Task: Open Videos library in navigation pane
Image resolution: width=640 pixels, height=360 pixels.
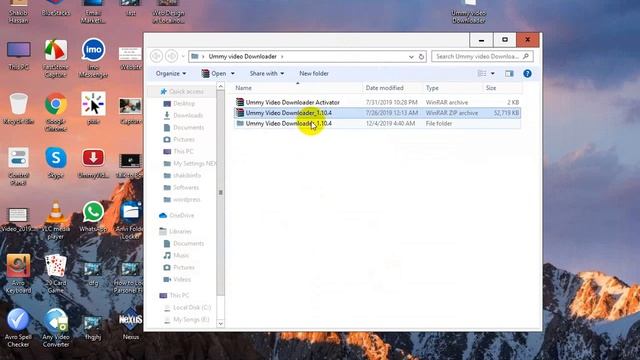Action: click(x=177, y=280)
